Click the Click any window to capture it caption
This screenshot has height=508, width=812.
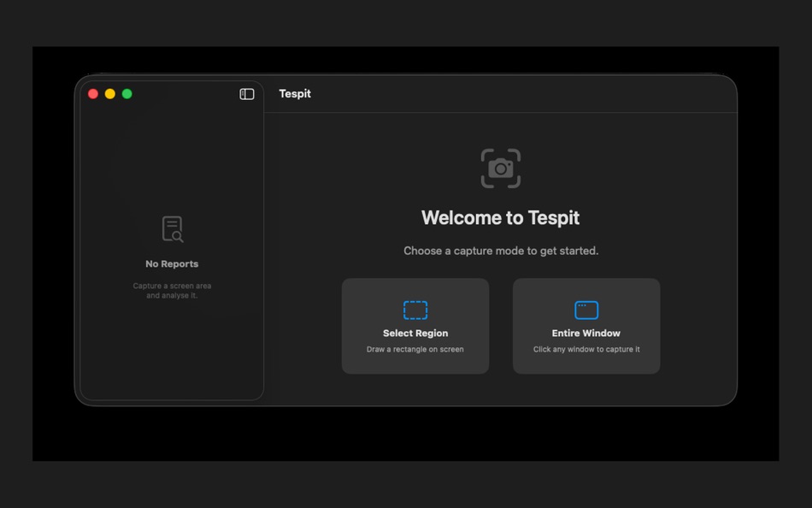click(585, 349)
